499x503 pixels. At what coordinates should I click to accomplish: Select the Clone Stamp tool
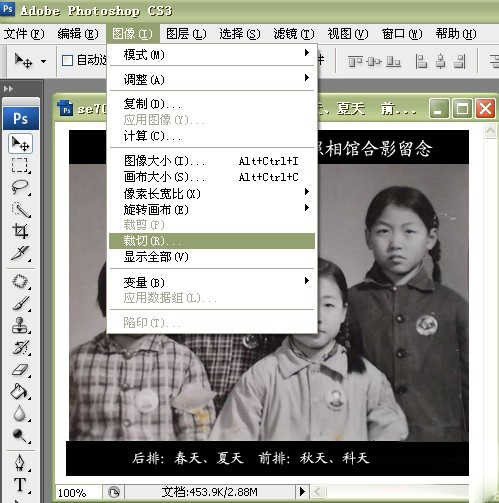click(x=20, y=325)
